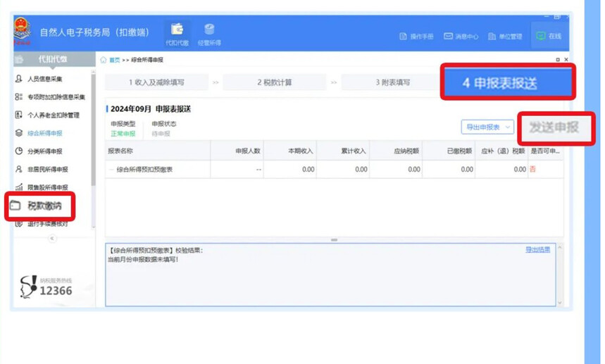The height and width of the screenshot is (364, 605).
Task: Open the 导出申报表 dropdown
Action: [x=487, y=127]
